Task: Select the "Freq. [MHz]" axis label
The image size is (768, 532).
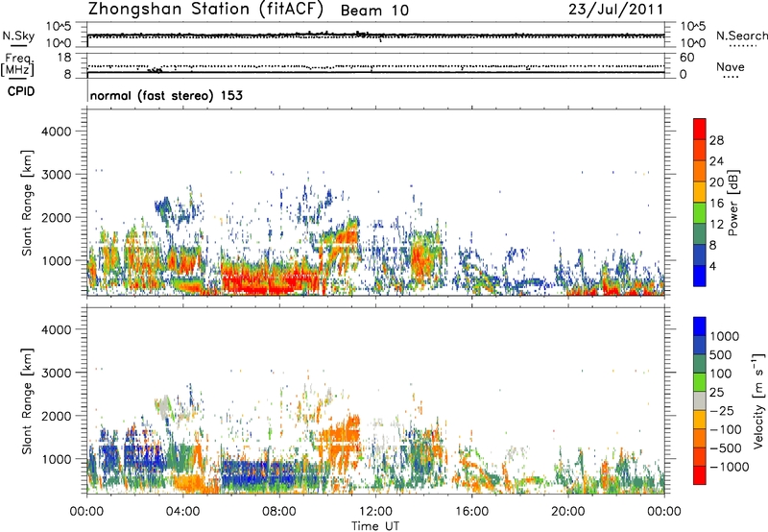Action: pyautogui.click(x=17, y=65)
